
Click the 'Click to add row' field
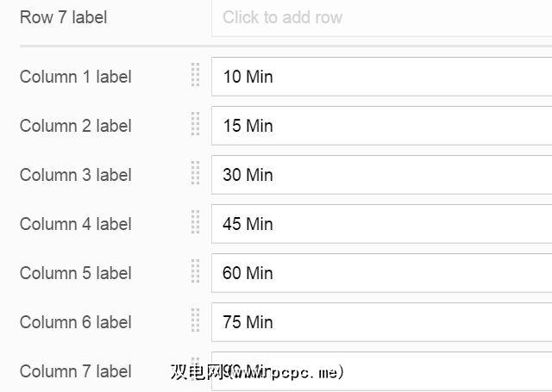381,17
